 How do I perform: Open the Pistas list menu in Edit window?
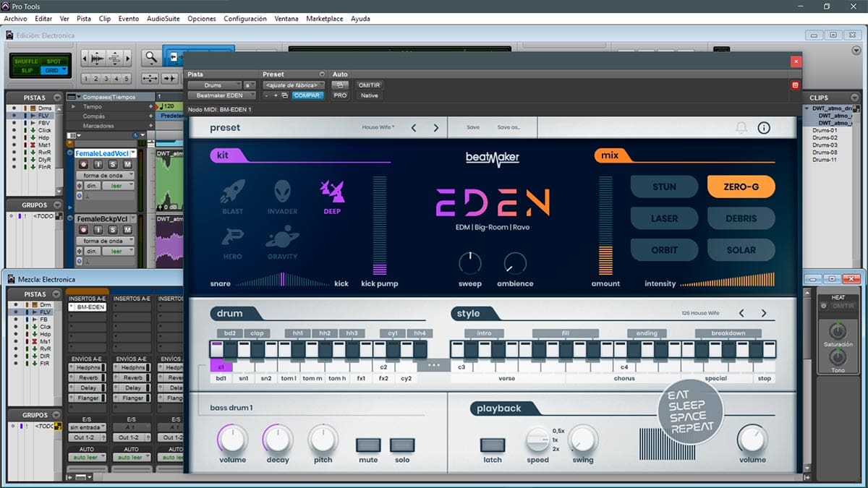point(59,98)
